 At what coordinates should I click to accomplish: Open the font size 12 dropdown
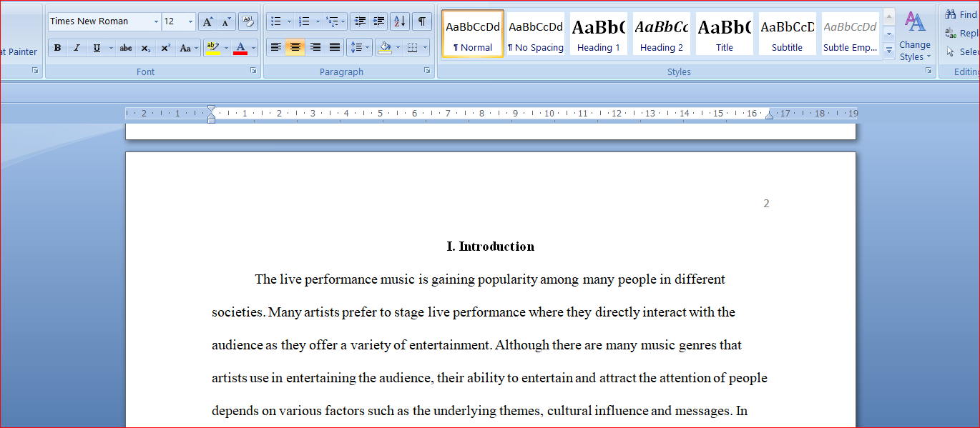click(190, 21)
